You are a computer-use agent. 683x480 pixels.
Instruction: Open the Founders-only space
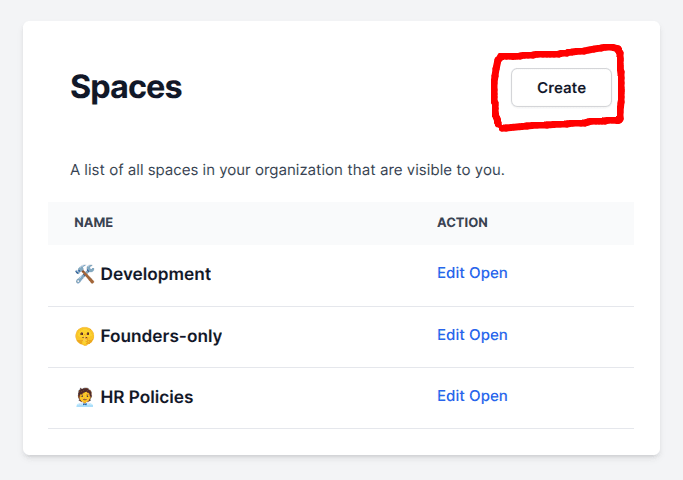(489, 335)
